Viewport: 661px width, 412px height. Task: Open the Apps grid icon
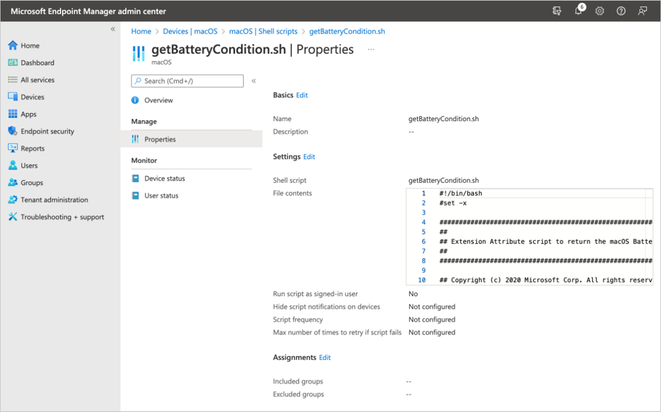click(x=13, y=114)
